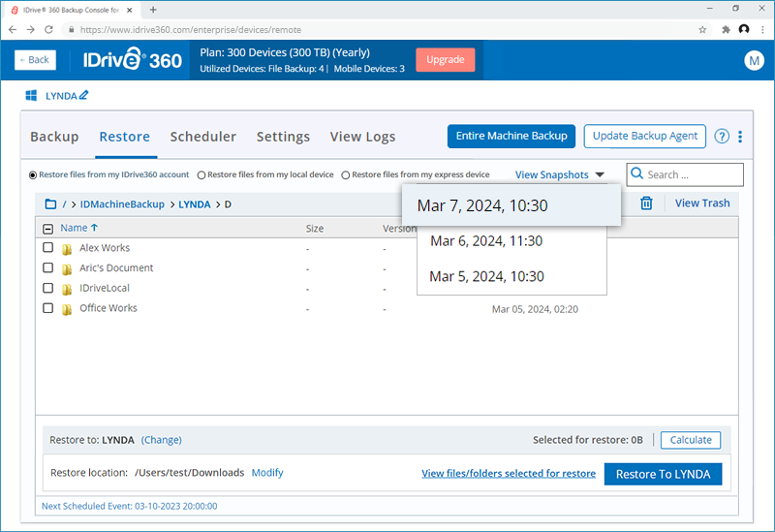This screenshot has width=775, height=532.
Task: Click into the Search input field
Action: pos(692,175)
